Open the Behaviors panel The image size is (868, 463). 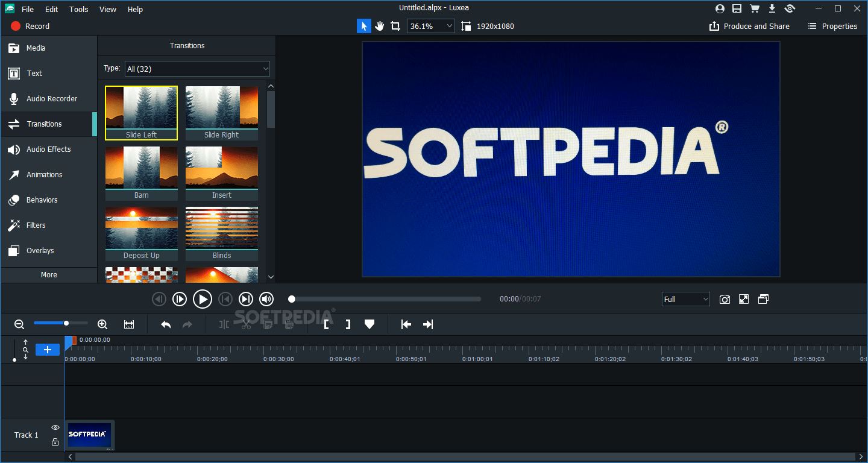(48, 200)
